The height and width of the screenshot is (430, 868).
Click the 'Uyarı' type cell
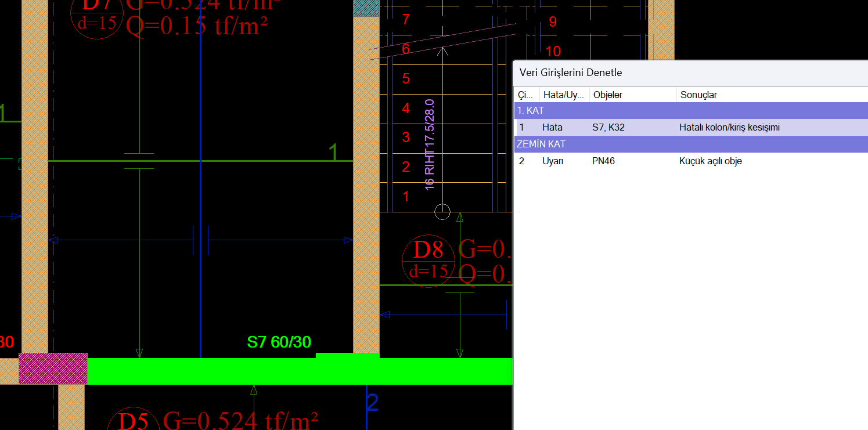[x=553, y=161]
